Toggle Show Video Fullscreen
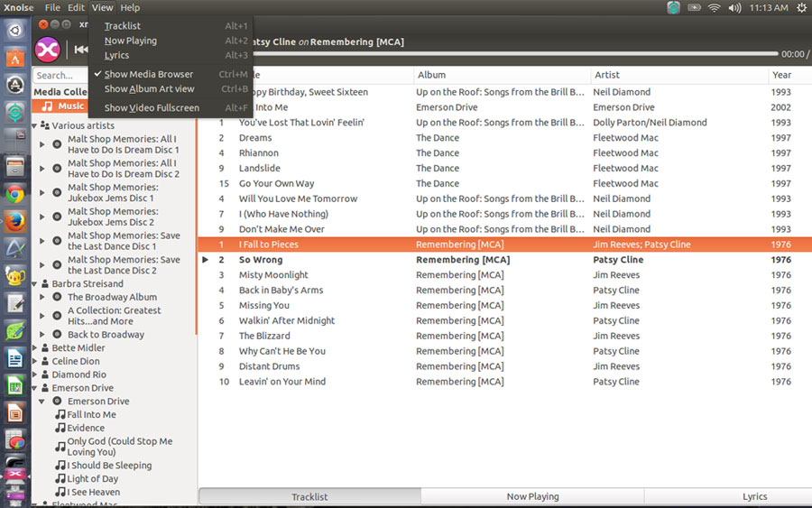The width and height of the screenshot is (812, 508). pos(171,107)
